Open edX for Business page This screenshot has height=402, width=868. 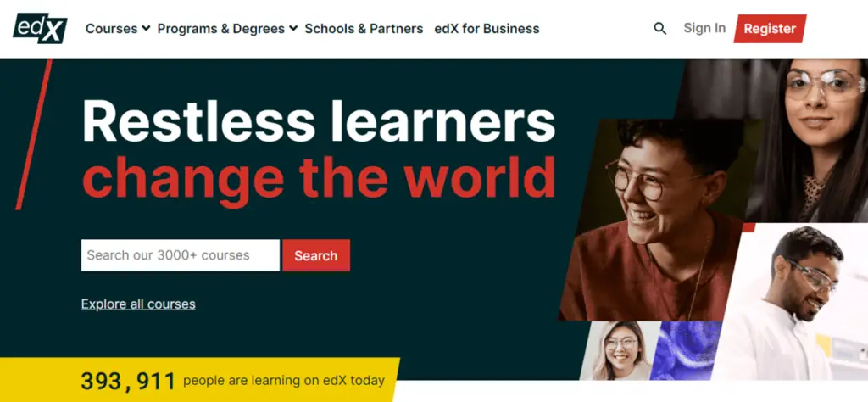pos(487,28)
